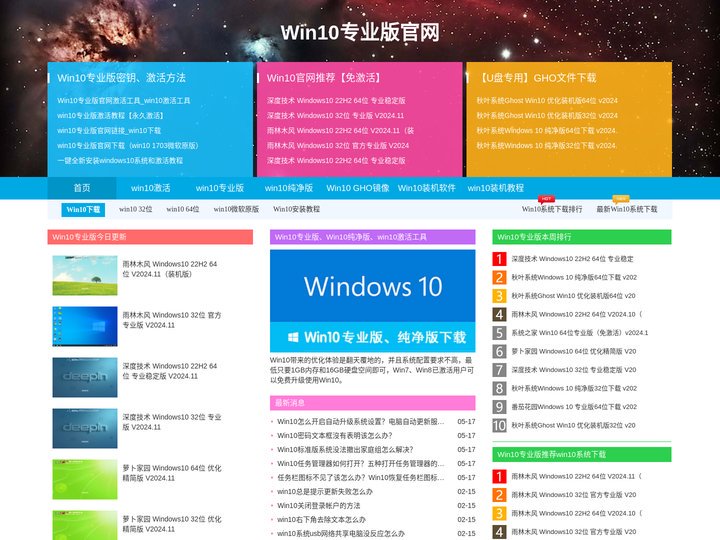Open 秋叶系统Ghost Win10 优化装机版32位 orange panel link
This screenshot has width=720, height=540.
[547, 115]
